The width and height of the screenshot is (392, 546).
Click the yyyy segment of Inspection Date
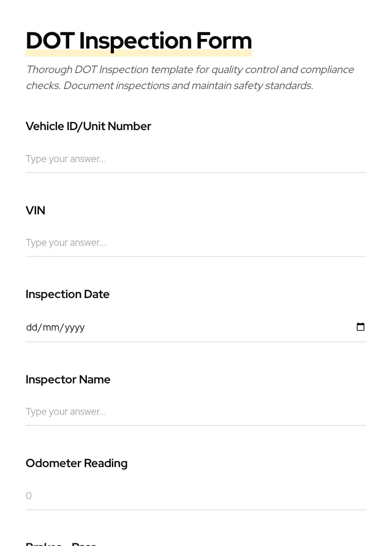click(x=75, y=327)
